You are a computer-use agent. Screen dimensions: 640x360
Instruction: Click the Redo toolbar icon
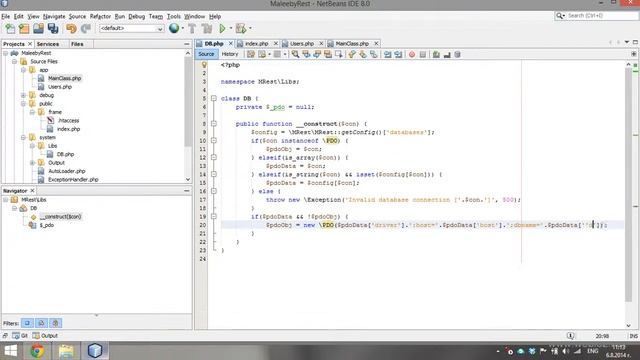click(x=86, y=29)
